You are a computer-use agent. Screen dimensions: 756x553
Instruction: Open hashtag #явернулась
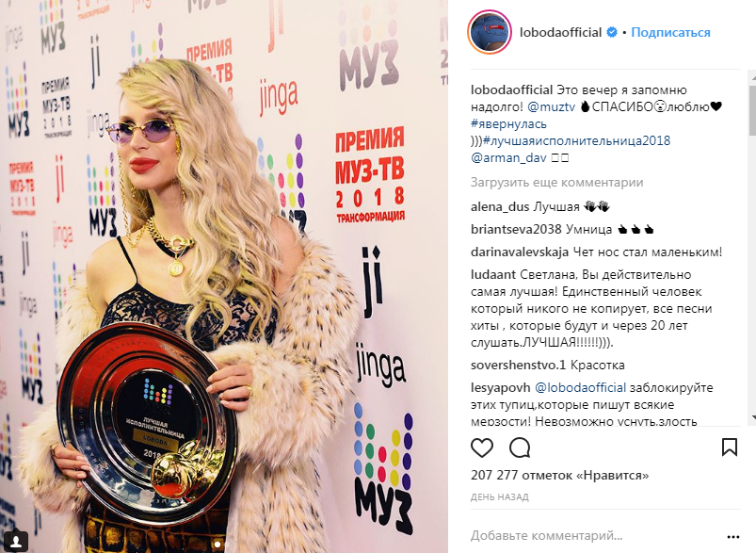(508, 124)
